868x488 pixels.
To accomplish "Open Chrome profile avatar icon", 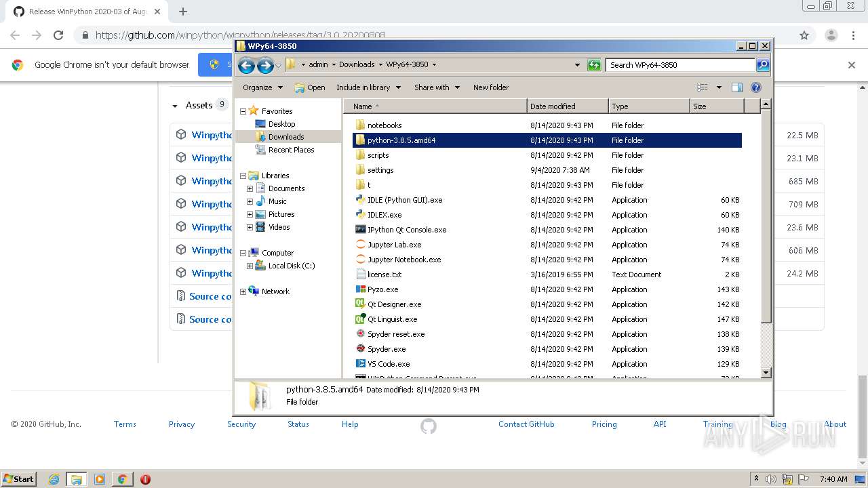I will pos(831,35).
